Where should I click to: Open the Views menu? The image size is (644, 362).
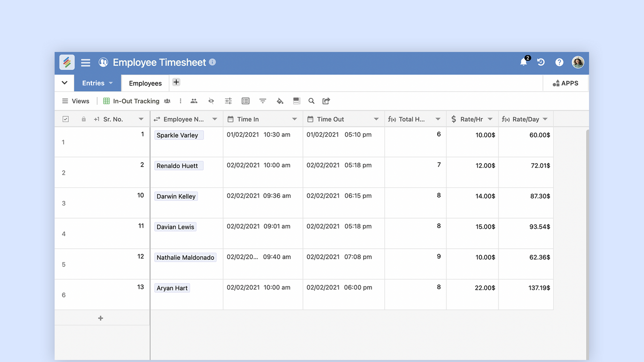[x=76, y=101]
